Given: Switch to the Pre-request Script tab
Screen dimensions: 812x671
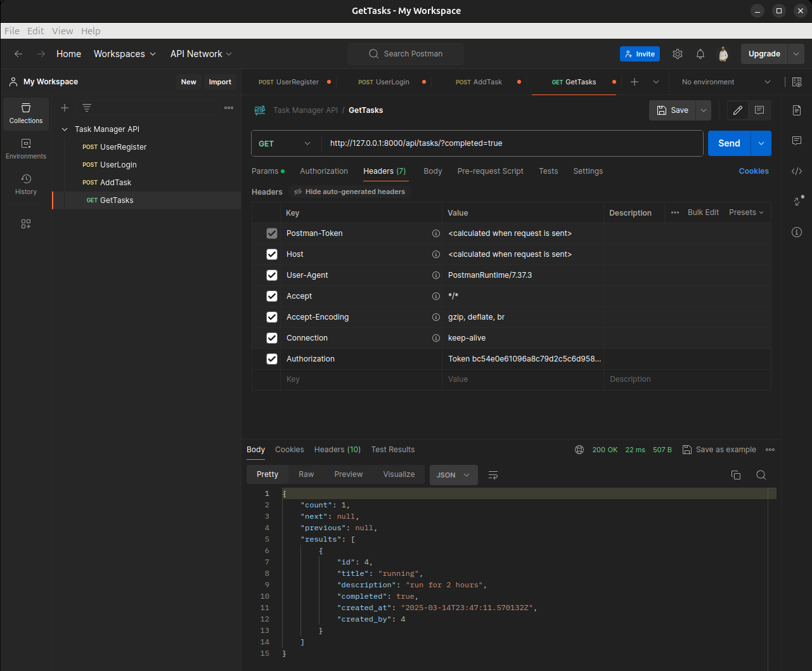Looking at the screenshot, I should [x=491, y=171].
